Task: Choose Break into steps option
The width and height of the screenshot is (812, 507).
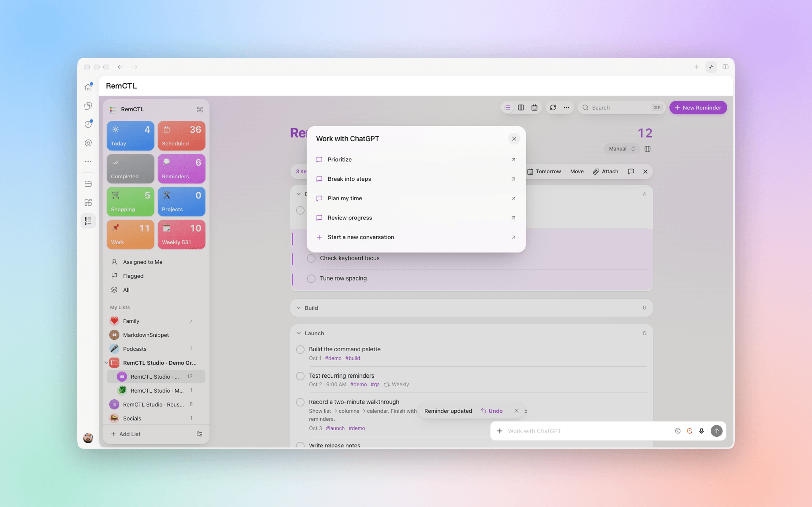Action: (416, 179)
